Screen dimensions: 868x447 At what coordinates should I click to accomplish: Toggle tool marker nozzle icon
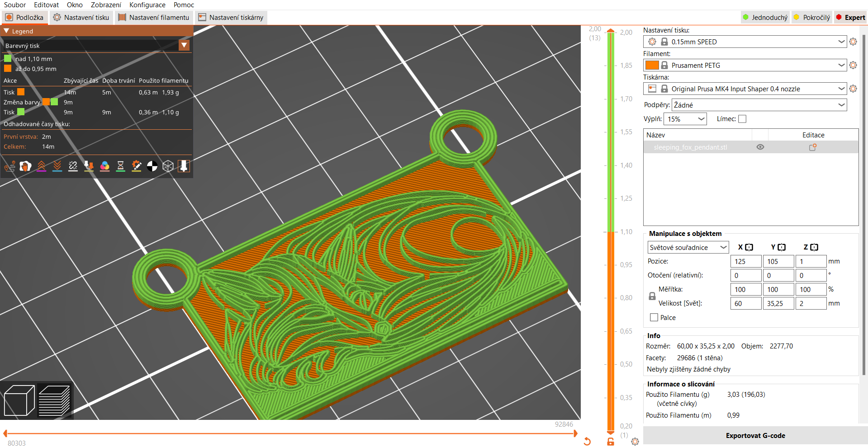(184, 166)
